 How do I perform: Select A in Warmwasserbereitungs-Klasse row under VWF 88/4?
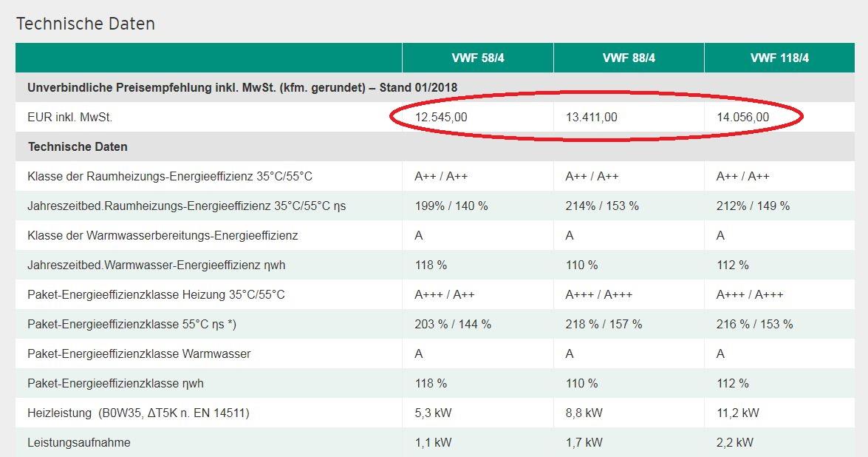click(x=570, y=236)
